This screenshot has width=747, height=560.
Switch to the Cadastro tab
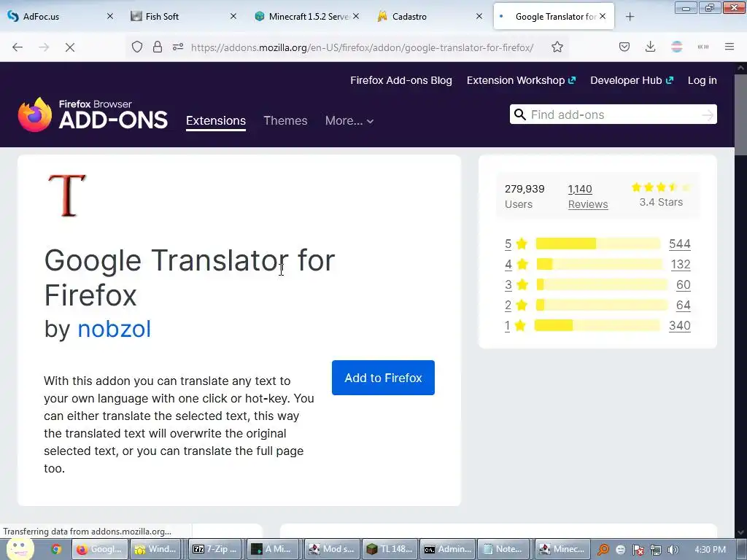[430, 16]
